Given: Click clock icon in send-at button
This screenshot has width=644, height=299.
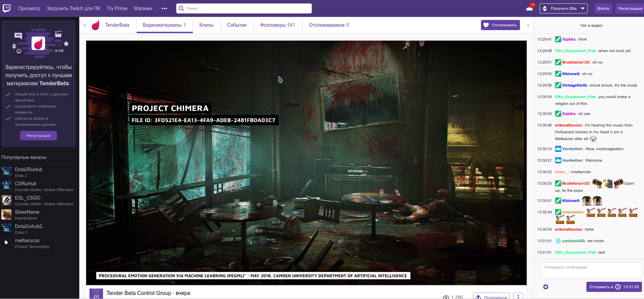Looking at the screenshot, I should 618,287.
